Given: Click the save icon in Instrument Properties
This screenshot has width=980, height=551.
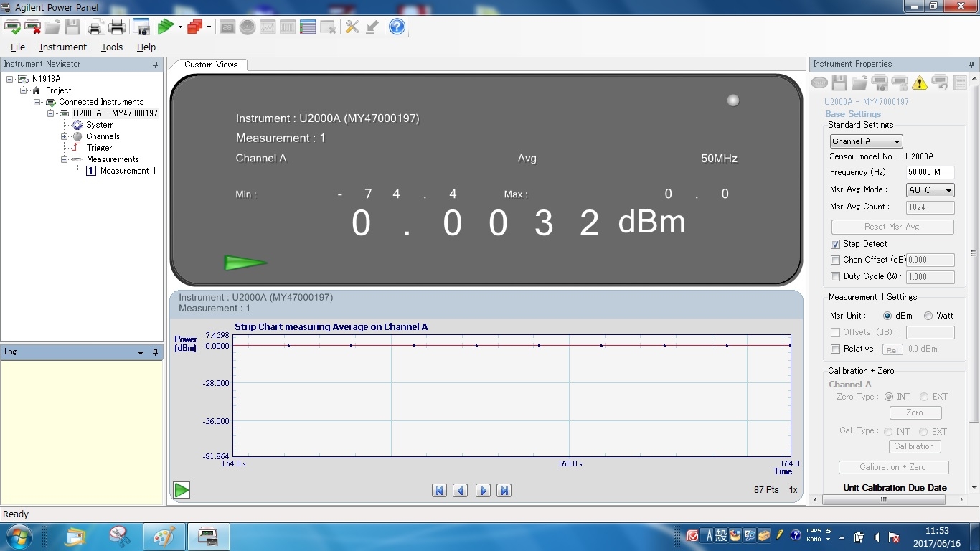Looking at the screenshot, I should [839, 83].
